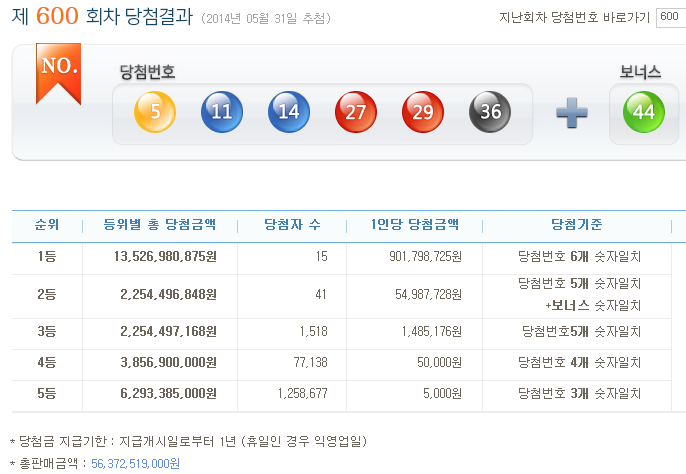Click winner count 1,518

point(314,331)
